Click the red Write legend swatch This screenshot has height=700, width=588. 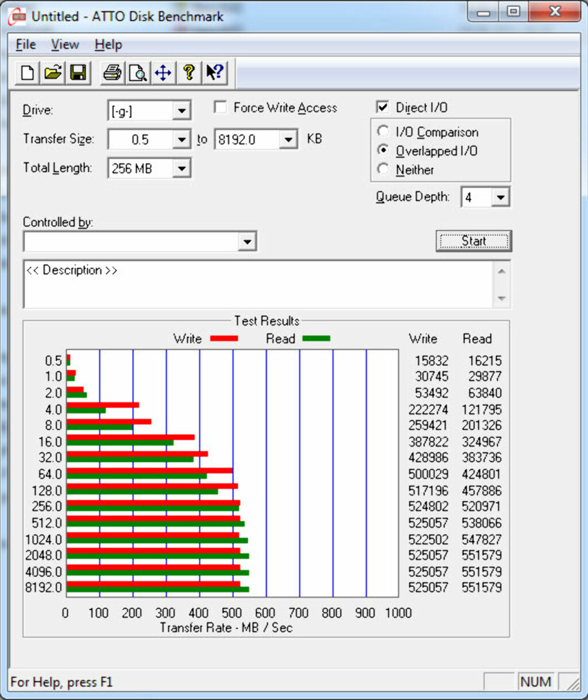click(224, 339)
